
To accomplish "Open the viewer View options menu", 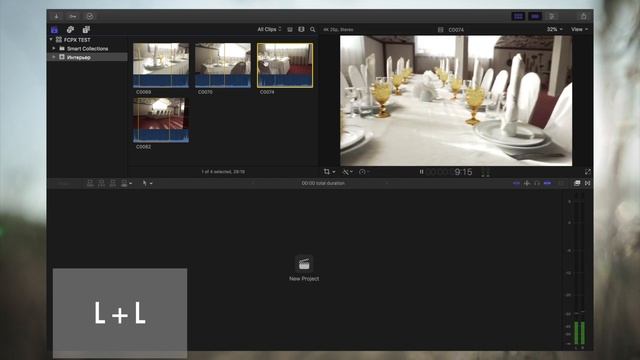I will click(x=579, y=29).
